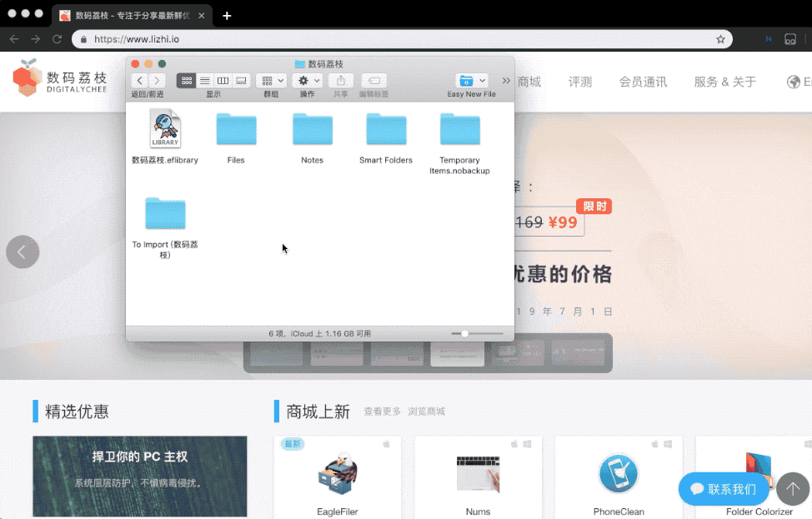Viewport: 812px width, 519px height.
Task: Click the browser back arrow
Action: [x=14, y=39]
